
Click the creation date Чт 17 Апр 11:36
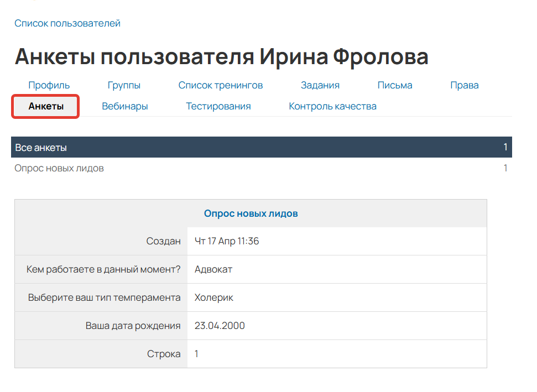pyautogui.click(x=226, y=241)
